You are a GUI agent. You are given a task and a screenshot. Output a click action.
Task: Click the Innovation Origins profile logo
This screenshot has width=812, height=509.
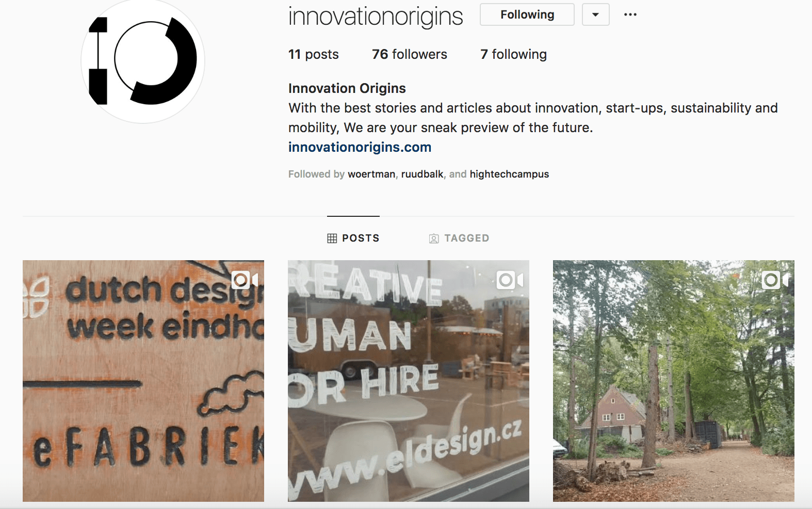pos(143,61)
